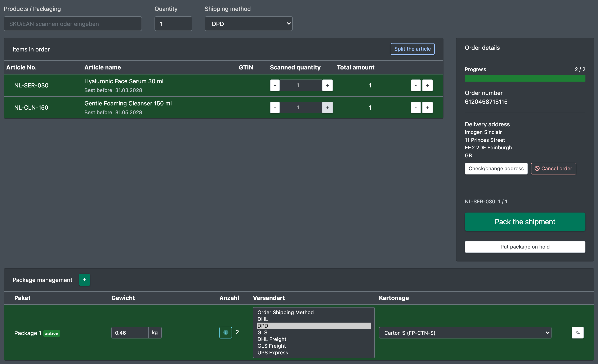Open the Package 1 info icon
Screen dimensions: 598x364
(226, 332)
